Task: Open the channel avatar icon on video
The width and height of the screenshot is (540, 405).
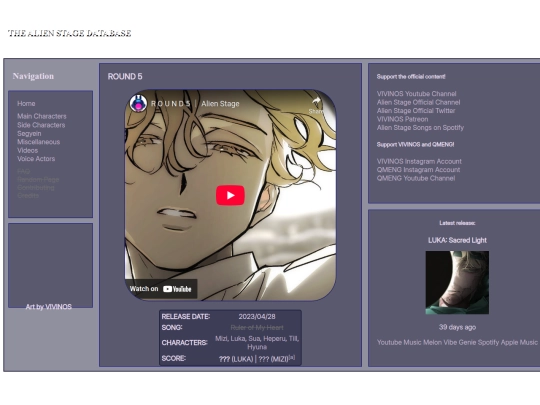Action: 138,103
